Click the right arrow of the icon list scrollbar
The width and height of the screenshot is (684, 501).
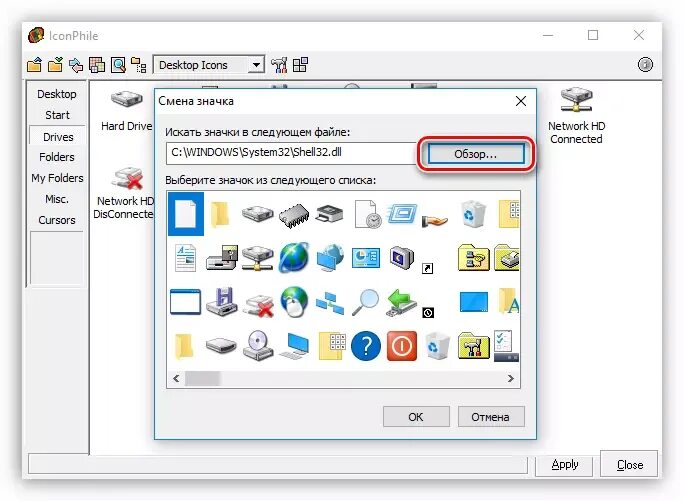click(510, 378)
